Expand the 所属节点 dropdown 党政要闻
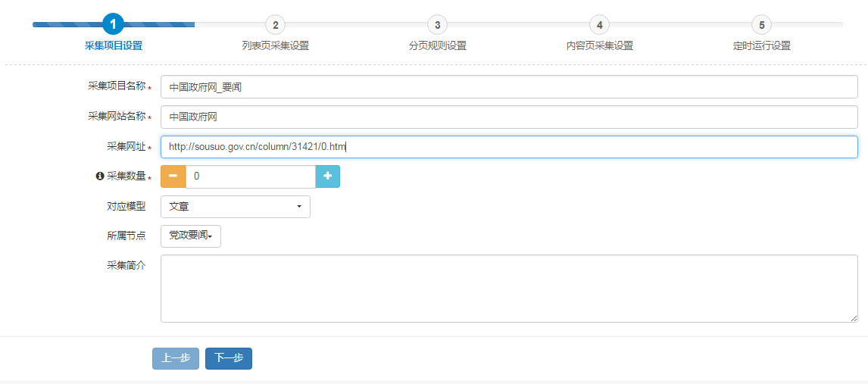This screenshot has width=868, height=384. coord(191,236)
